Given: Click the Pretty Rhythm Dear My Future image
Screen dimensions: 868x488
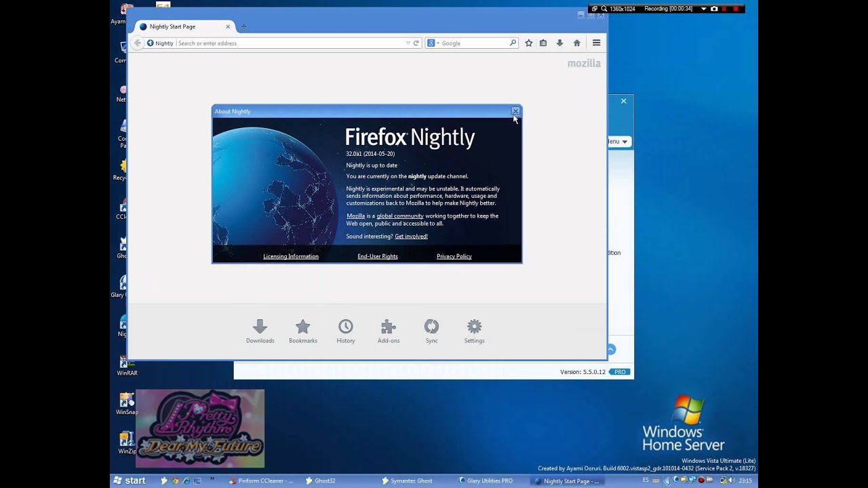Looking at the screenshot, I should (x=200, y=428).
